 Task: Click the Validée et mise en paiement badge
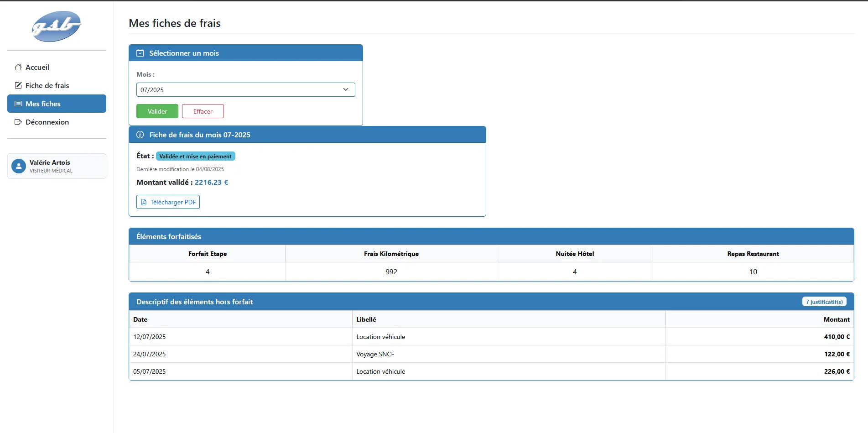(195, 156)
